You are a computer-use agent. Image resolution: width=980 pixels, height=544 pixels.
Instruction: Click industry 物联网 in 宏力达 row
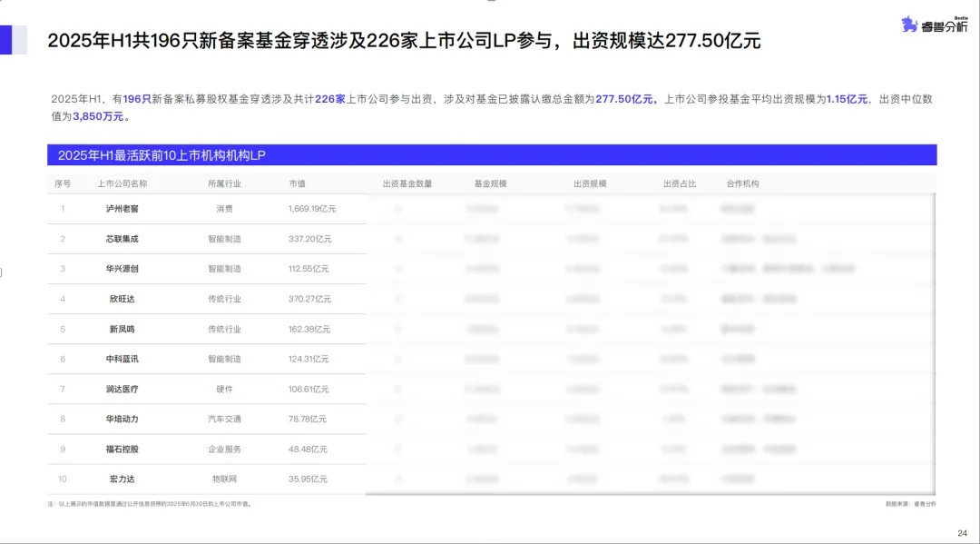coord(224,479)
